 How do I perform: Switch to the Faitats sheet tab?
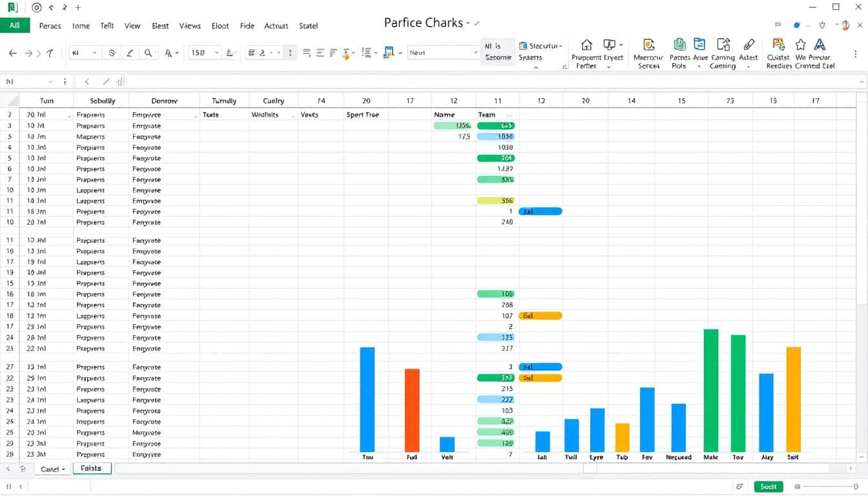click(92, 469)
